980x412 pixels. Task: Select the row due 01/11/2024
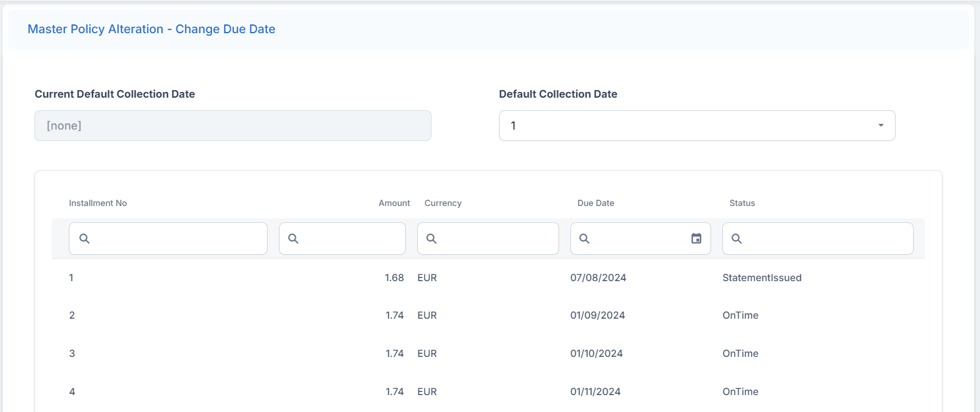coord(488,392)
